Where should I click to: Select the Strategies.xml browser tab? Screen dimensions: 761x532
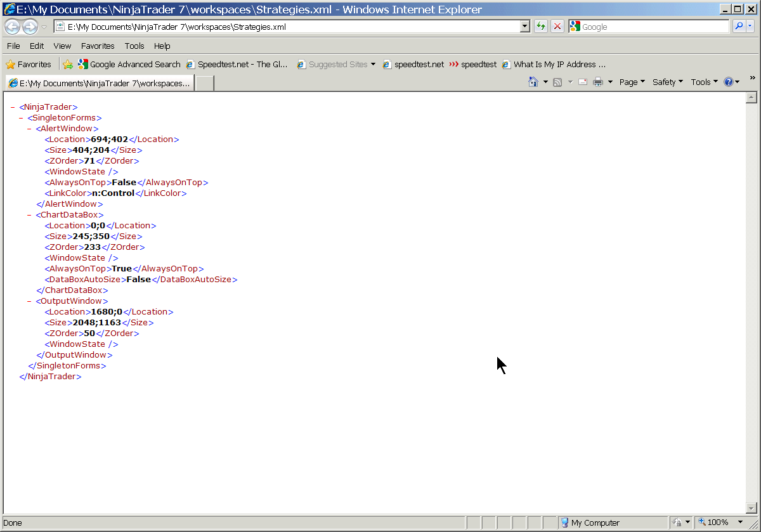[x=100, y=83]
